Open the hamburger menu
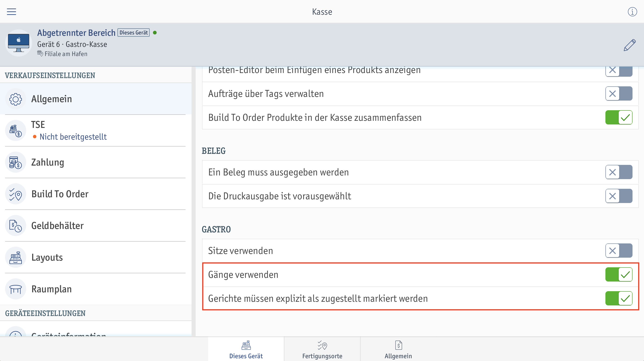Viewport: 644px width, 361px height. [x=11, y=11]
